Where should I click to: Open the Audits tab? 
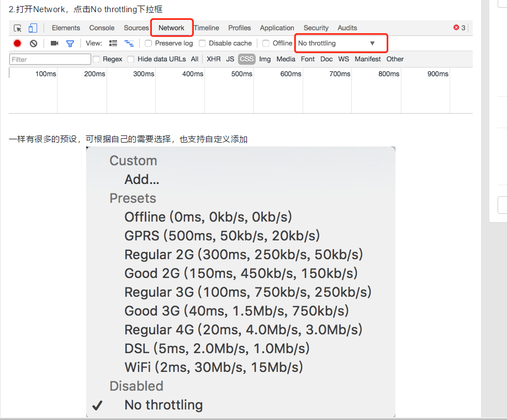point(347,28)
